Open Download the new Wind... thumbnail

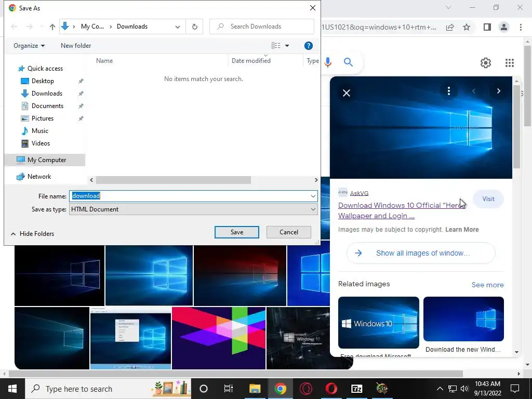463,319
